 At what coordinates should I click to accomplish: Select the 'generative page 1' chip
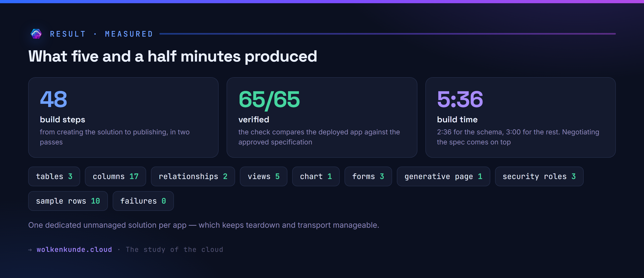point(443,176)
